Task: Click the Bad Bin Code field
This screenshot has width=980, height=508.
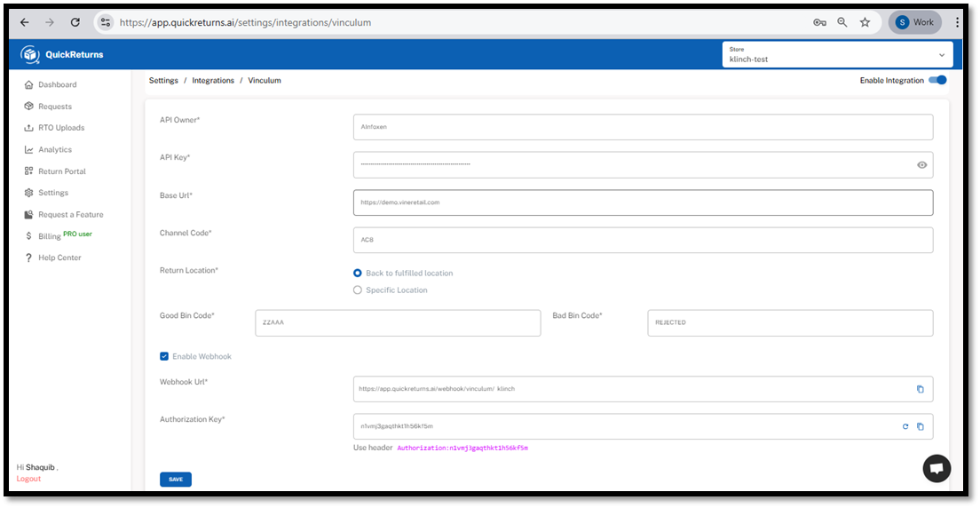Action: point(791,322)
